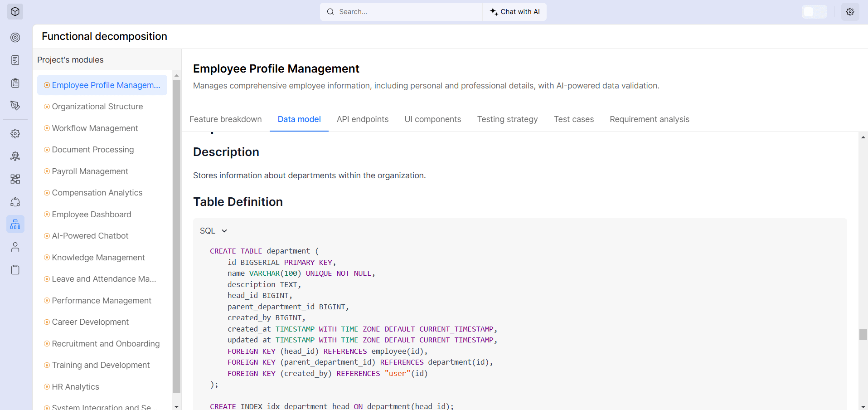Click the sparkle icon beside Chat with AI
The image size is (868, 410).
coord(494,12)
